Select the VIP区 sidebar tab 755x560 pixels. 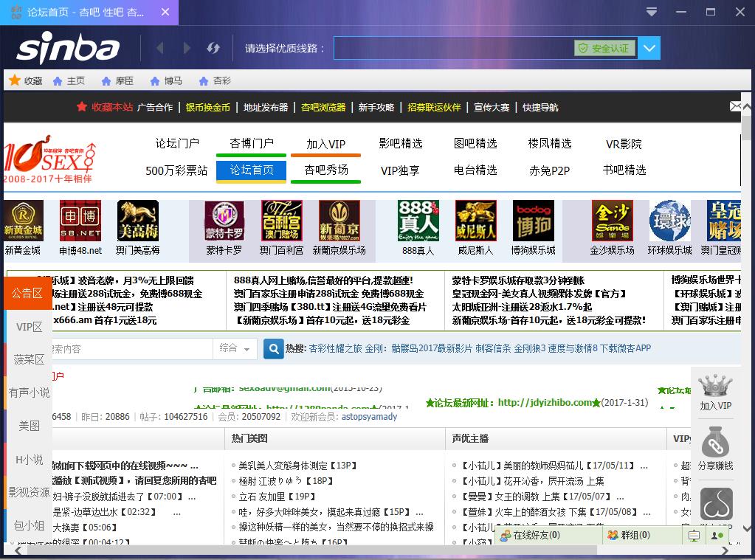tap(29, 327)
